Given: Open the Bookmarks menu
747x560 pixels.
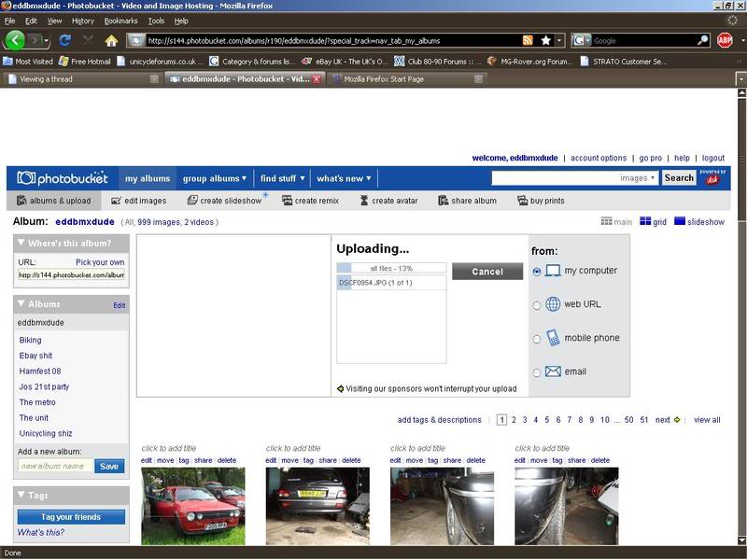Looking at the screenshot, I should click(x=120, y=21).
